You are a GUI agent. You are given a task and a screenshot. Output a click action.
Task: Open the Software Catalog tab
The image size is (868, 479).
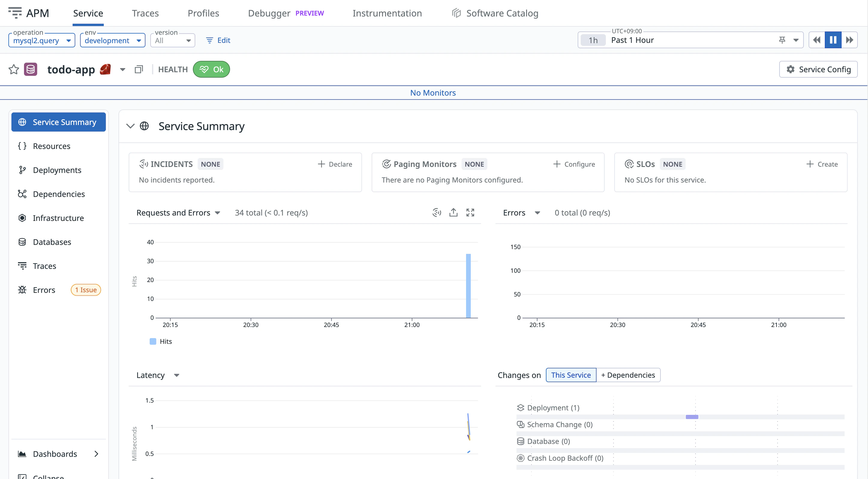point(495,13)
